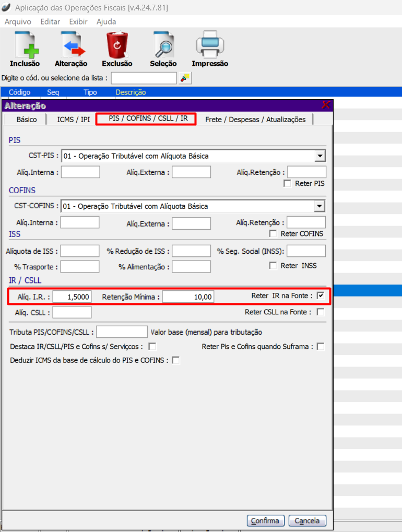The height and width of the screenshot is (532, 402).
Task: Expand the CST-PIS dropdown
Action: click(x=320, y=156)
